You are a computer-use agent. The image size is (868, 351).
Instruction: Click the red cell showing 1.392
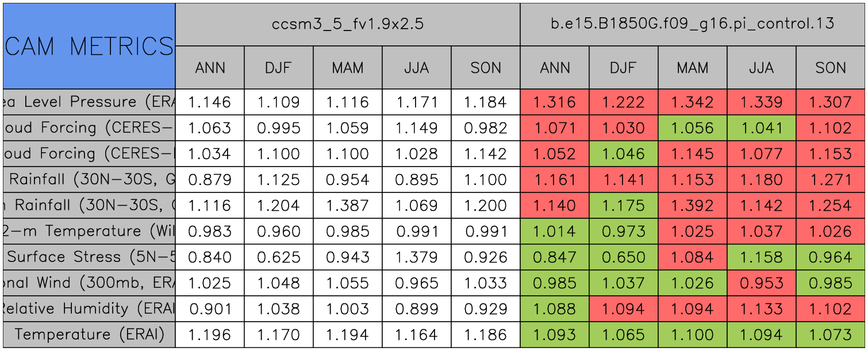coord(693,205)
